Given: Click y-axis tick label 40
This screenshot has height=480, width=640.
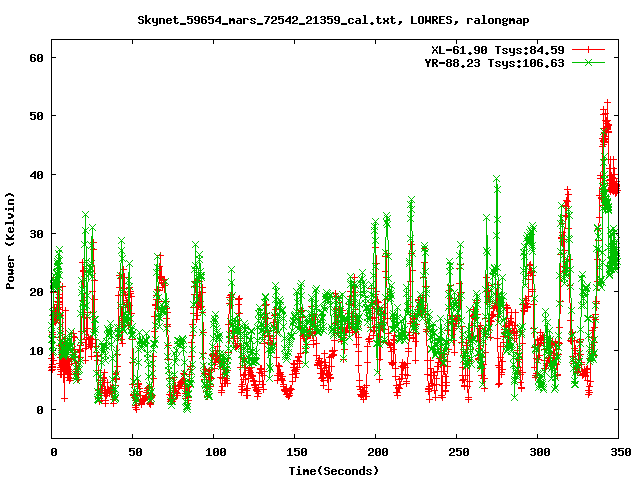Looking at the screenshot, I should pos(36,175).
